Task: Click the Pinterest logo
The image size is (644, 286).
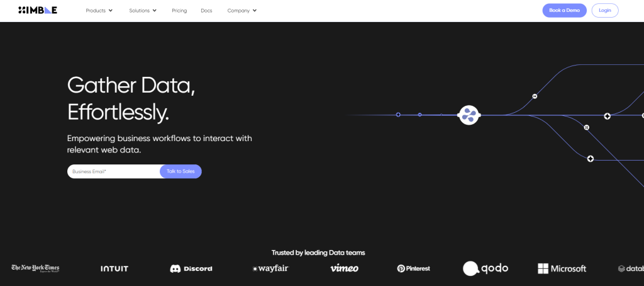Action: tap(413, 268)
